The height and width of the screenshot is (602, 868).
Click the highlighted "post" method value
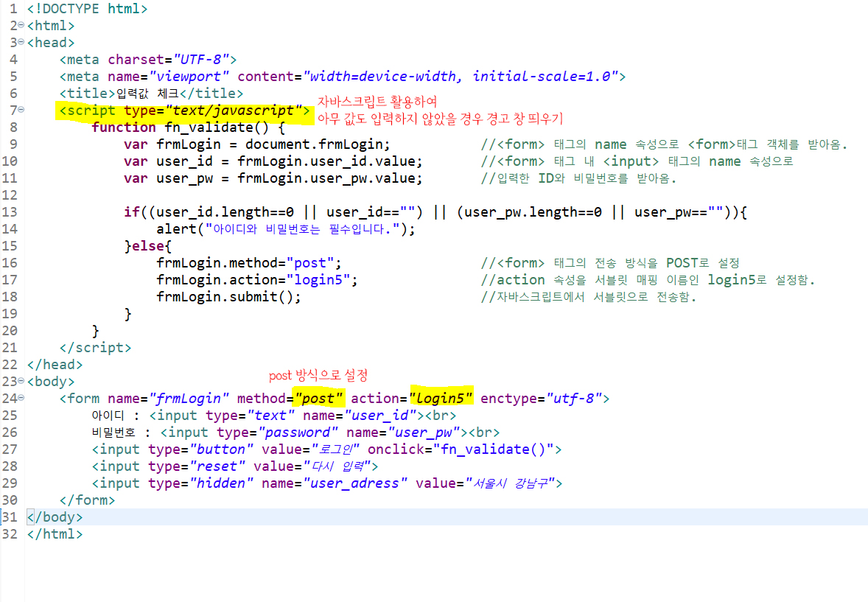(319, 399)
